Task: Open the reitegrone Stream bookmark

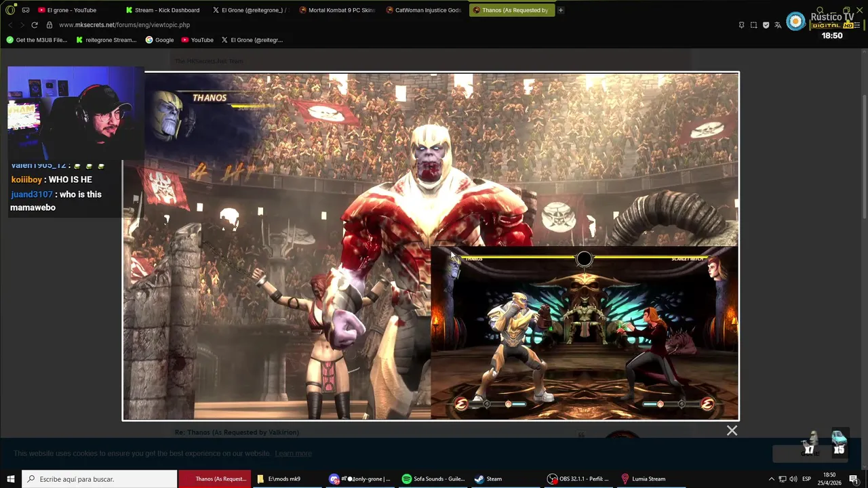Action: pos(106,40)
